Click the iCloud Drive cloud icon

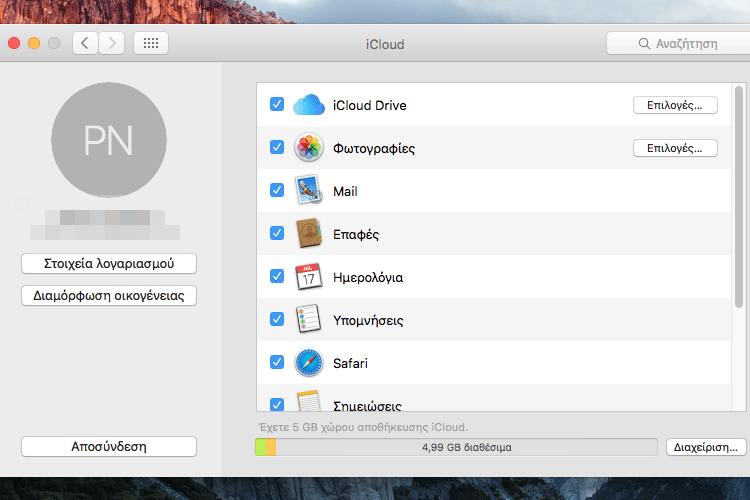point(309,105)
